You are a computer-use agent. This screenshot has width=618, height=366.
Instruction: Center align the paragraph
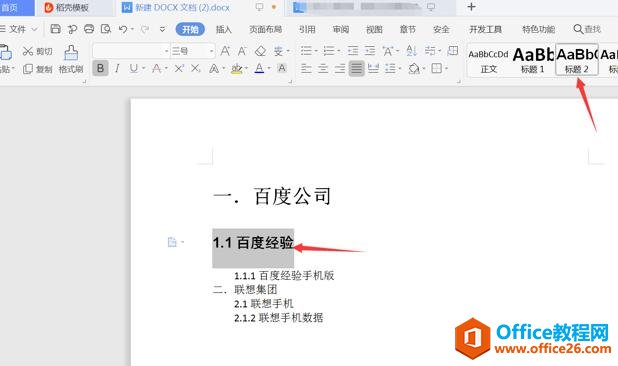[323, 69]
